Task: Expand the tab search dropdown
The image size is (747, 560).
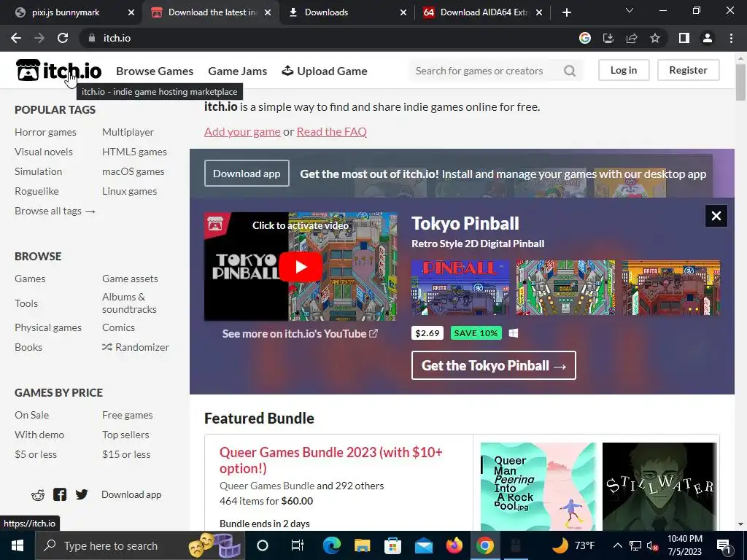Action: pos(629,10)
